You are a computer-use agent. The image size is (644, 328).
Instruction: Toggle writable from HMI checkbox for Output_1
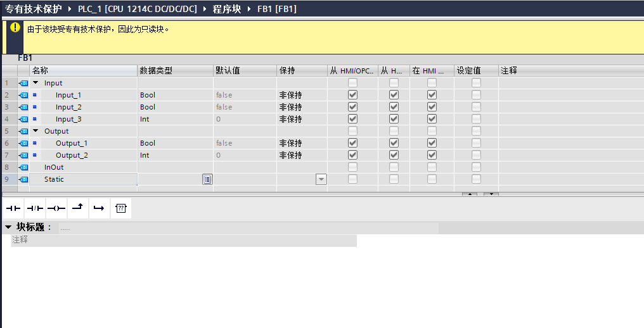point(394,143)
